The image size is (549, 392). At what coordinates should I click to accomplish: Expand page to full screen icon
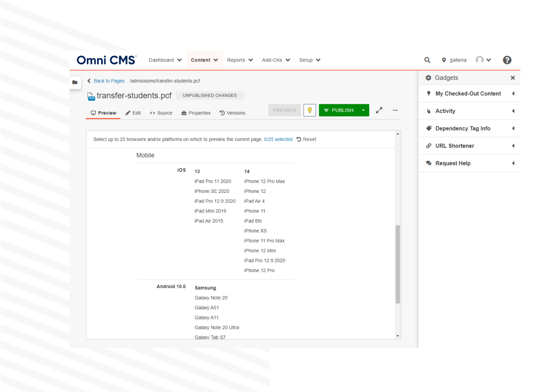point(379,110)
